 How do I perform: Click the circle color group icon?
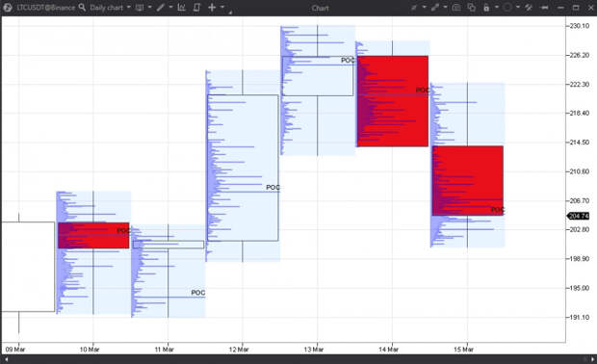[507, 8]
